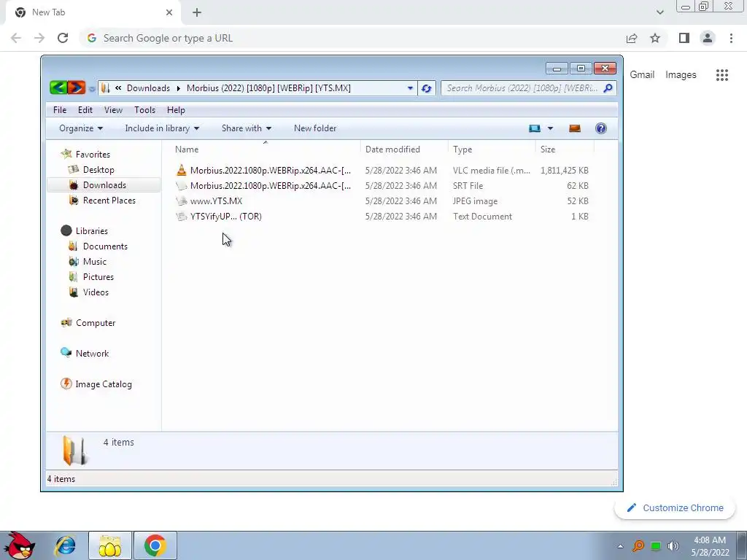Select Computer in the navigation pane
The height and width of the screenshot is (560, 747).
click(96, 323)
